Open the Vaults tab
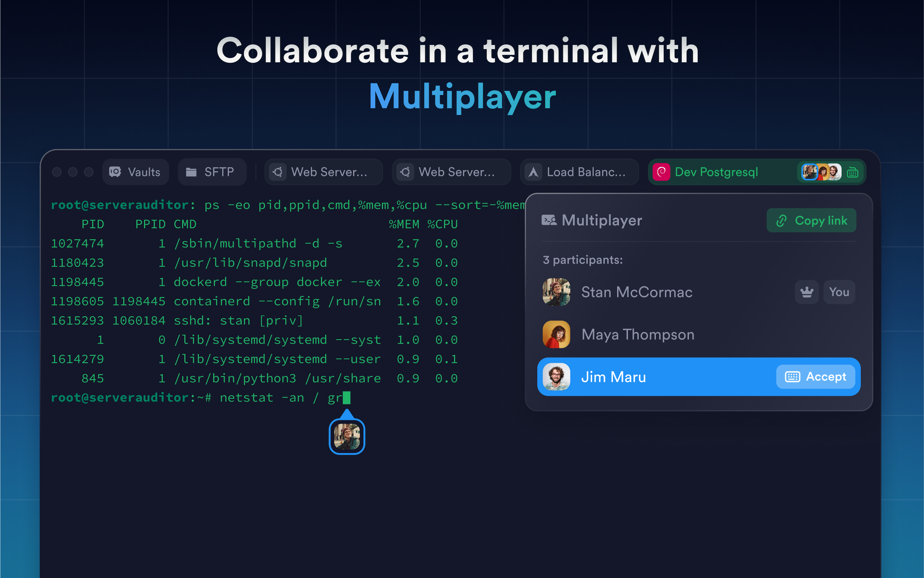This screenshot has width=924, height=578. point(135,172)
